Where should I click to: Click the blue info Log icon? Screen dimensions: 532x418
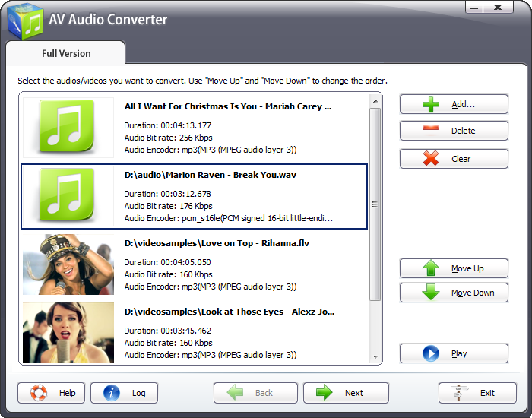(112, 393)
